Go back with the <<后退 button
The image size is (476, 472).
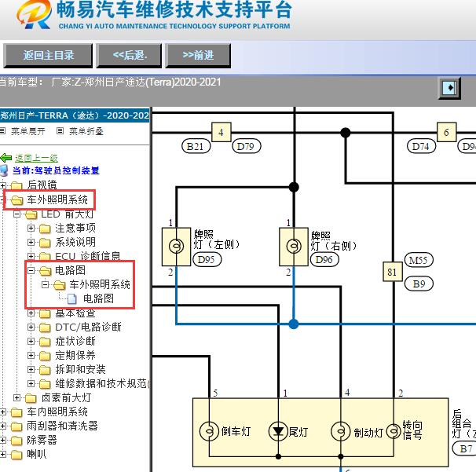pos(129,55)
